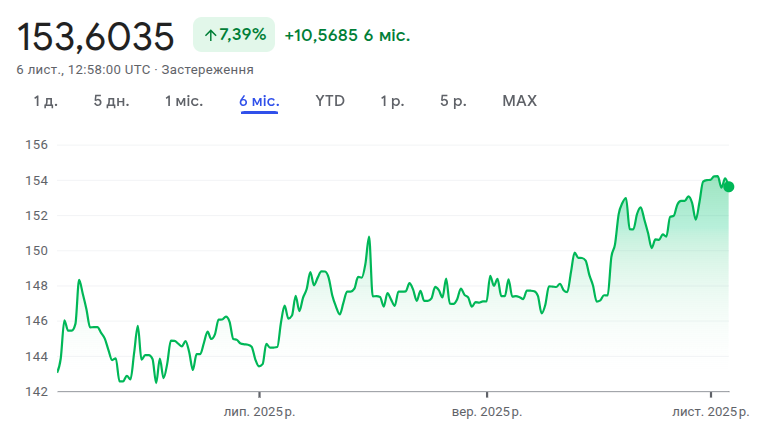Click the active 6 міс. tab
The image size is (769, 430).
[259, 101]
